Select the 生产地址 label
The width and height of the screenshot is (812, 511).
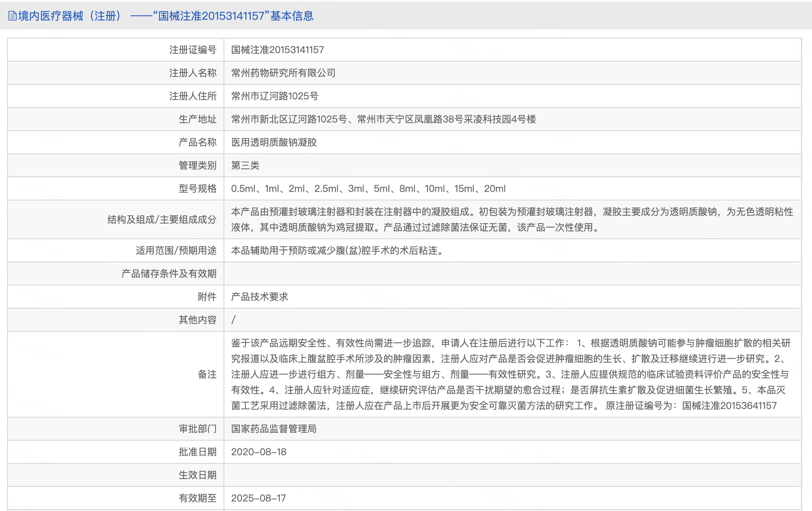[198, 119]
